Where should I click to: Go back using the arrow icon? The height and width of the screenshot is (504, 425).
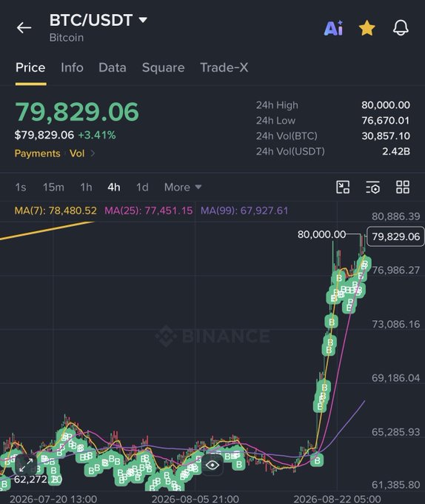point(24,27)
